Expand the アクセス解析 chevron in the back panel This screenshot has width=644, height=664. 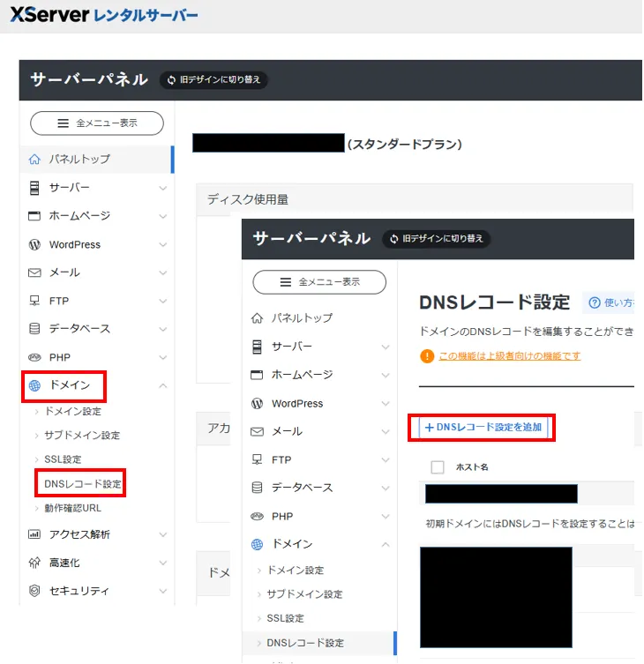162,534
